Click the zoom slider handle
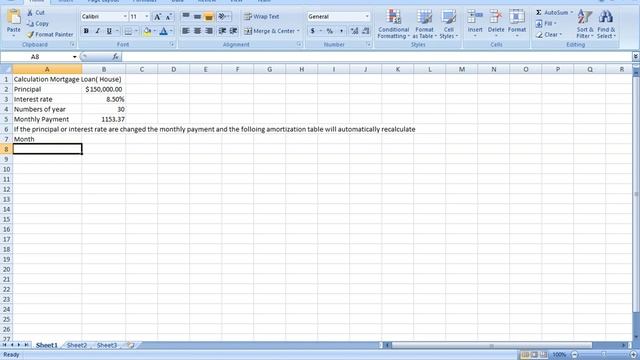 pos(603,355)
